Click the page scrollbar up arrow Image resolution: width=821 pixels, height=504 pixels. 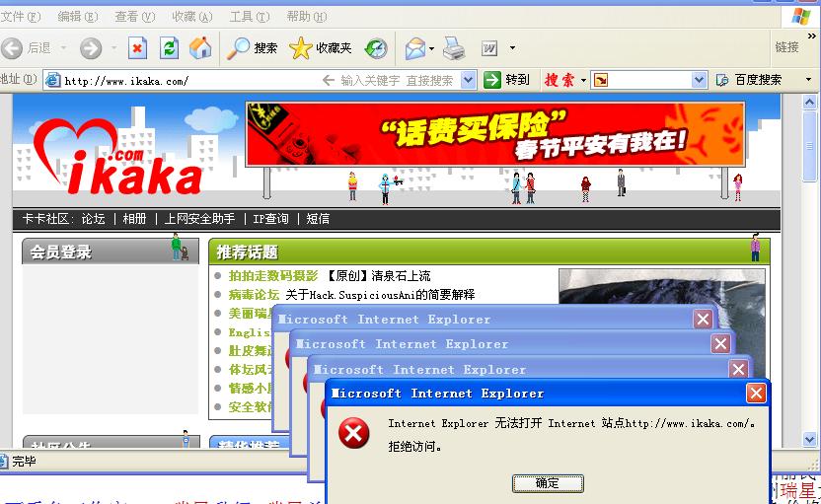[x=809, y=102]
